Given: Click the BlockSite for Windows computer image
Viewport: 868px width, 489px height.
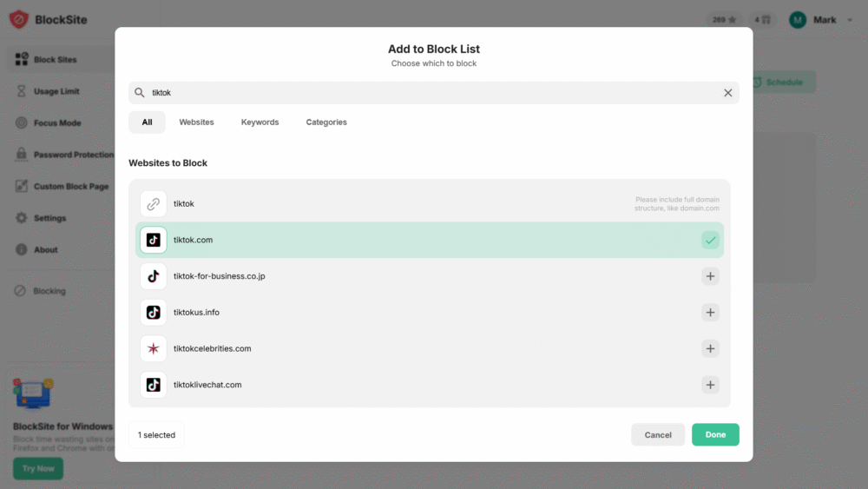Looking at the screenshot, I should (33, 393).
